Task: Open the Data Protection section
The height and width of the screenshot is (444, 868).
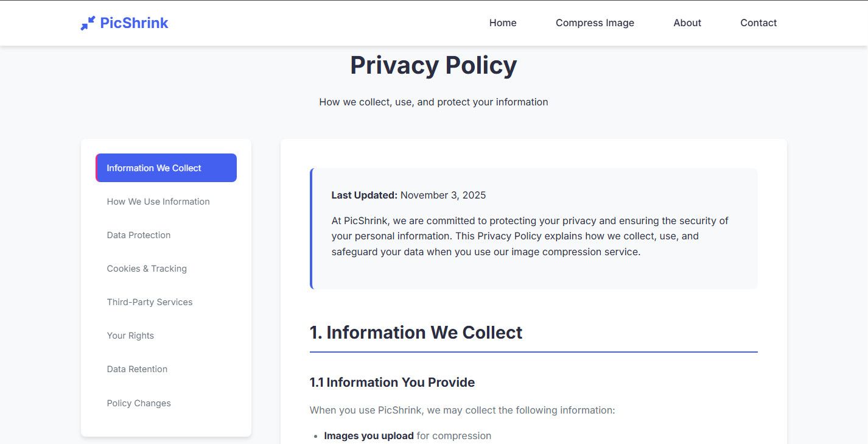Action: [x=139, y=235]
